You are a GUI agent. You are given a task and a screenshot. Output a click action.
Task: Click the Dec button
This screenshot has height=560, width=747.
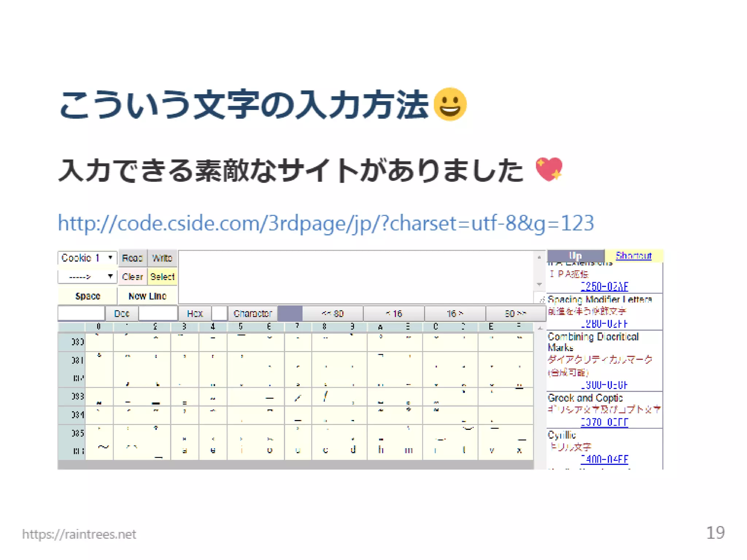pos(122,314)
